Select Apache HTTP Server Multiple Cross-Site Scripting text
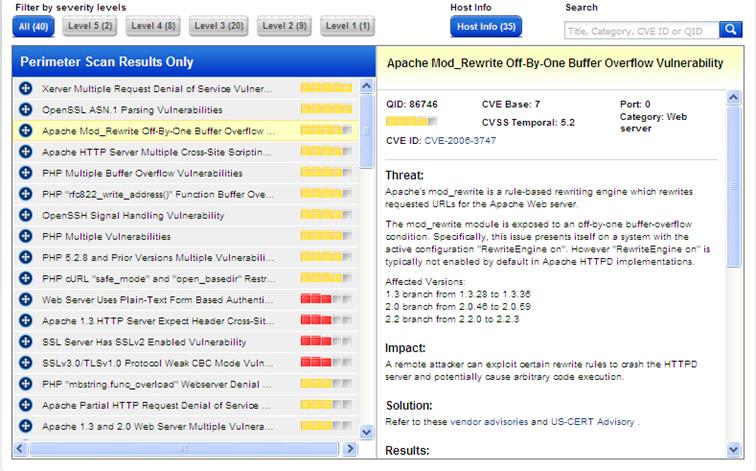The width and height of the screenshot is (756, 471). [x=157, y=152]
